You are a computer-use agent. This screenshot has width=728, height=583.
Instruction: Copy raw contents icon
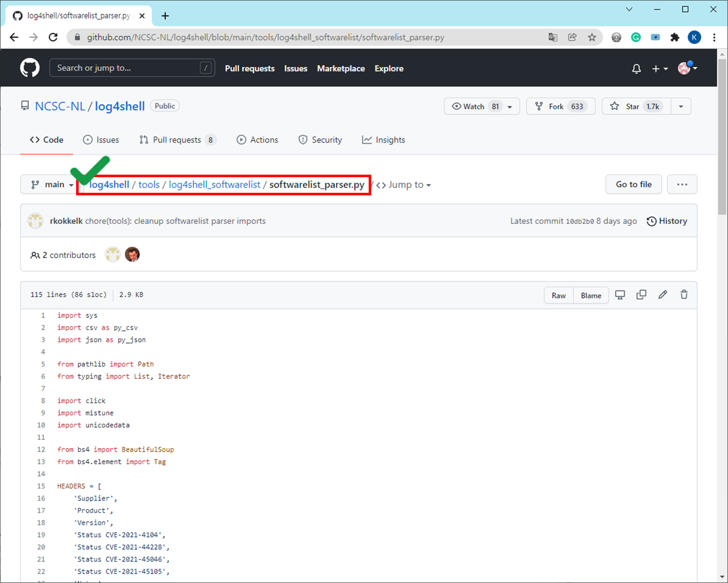(x=641, y=295)
